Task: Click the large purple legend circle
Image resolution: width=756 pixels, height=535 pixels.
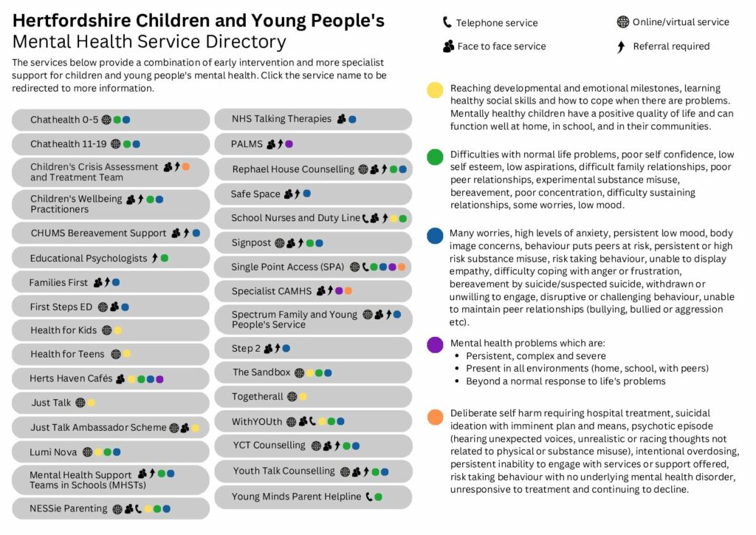Action: (435, 345)
